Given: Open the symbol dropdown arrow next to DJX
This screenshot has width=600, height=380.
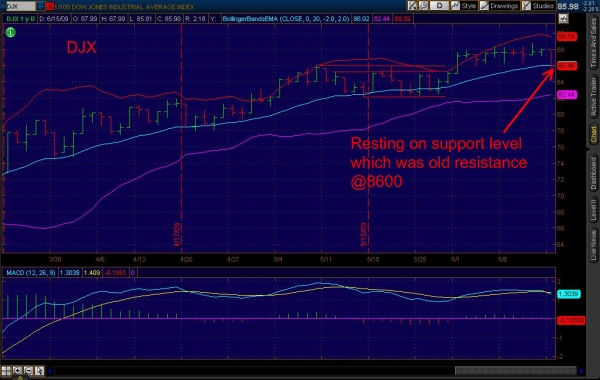Looking at the screenshot, I should [x=40, y=7].
